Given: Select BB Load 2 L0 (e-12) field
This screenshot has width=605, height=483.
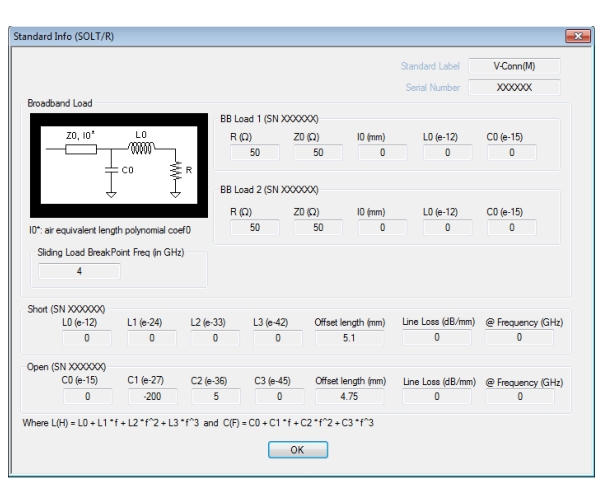Looking at the screenshot, I should [x=448, y=227].
